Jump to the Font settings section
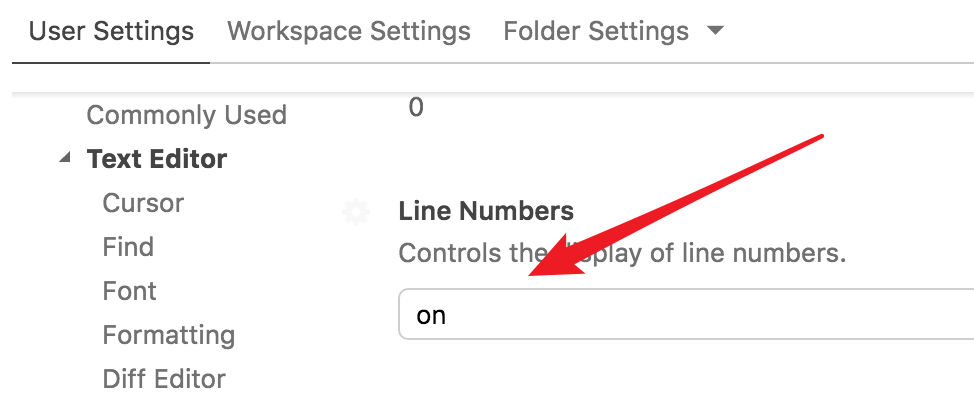 (129, 291)
